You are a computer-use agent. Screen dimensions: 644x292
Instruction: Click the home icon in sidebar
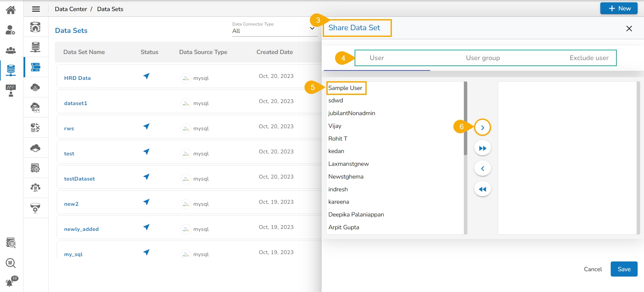(11, 10)
